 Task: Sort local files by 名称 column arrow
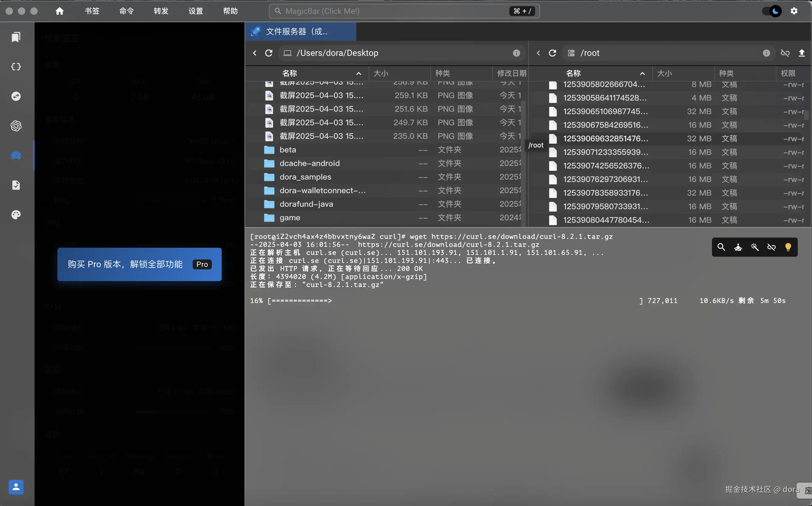(x=359, y=73)
